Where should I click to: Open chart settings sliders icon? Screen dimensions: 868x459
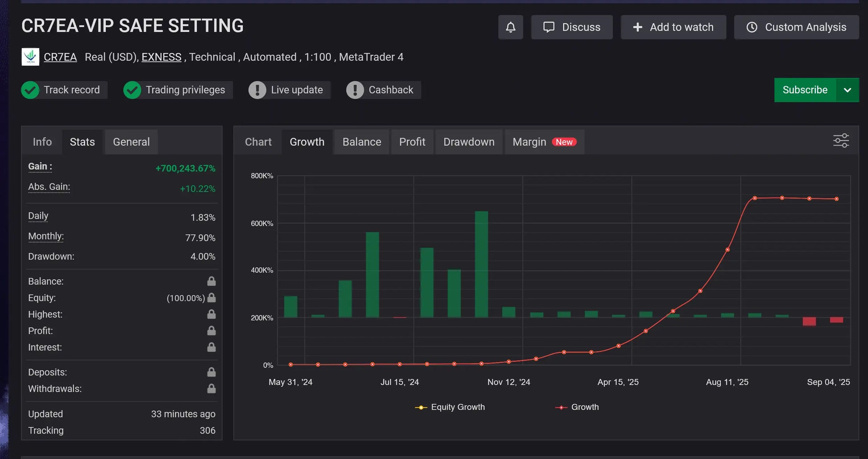pos(841,141)
